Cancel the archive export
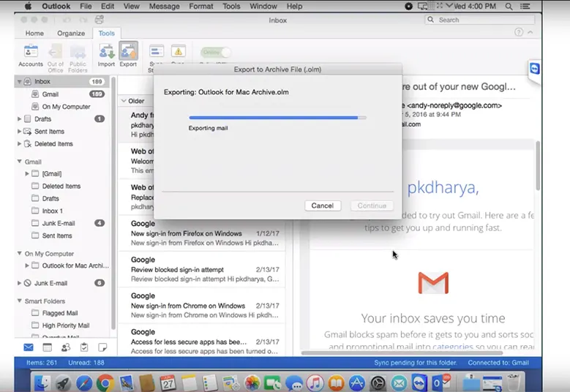Viewport: 570px width, 392px height. click(323, 206)
